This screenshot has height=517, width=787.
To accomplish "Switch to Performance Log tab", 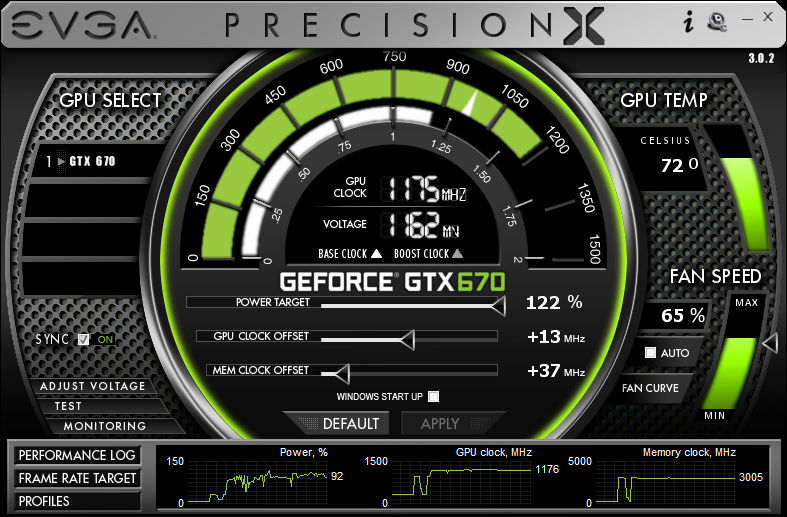I will (77, 455).
